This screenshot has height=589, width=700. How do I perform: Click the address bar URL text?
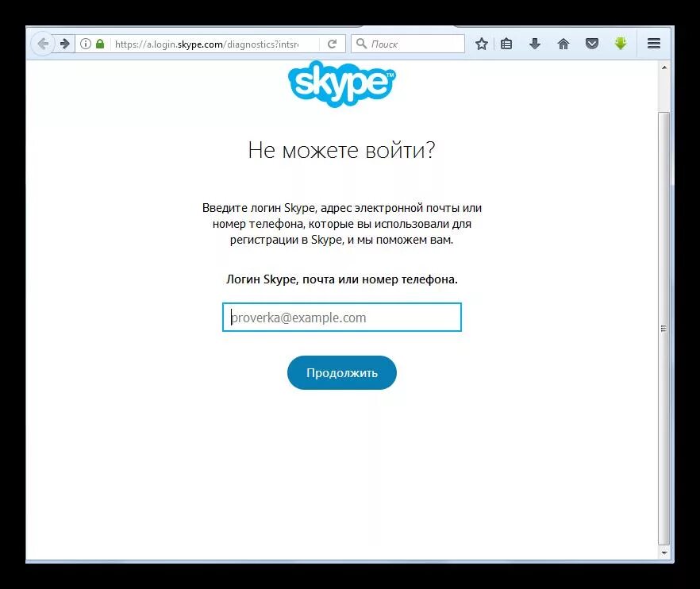pyautogui.click(x=206, y=44)
